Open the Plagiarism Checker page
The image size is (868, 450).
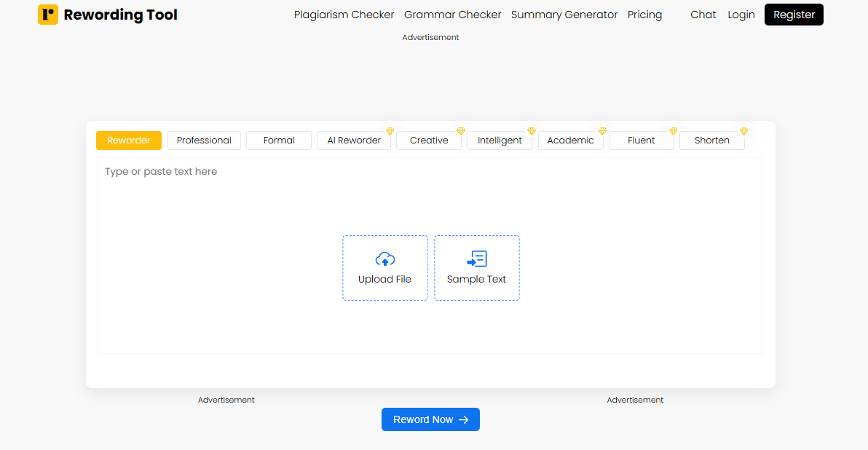tap(344, 15)
